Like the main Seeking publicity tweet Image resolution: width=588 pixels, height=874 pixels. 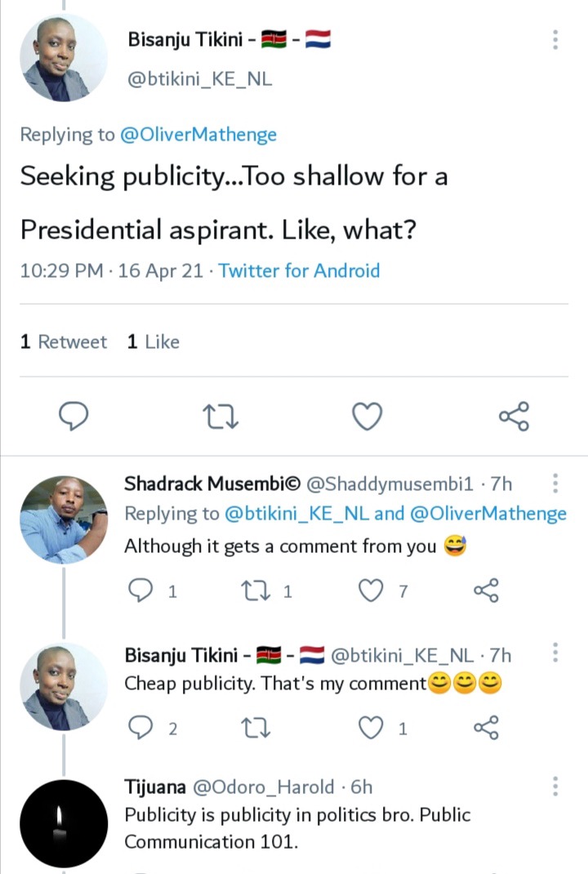[x=367, y=417]
